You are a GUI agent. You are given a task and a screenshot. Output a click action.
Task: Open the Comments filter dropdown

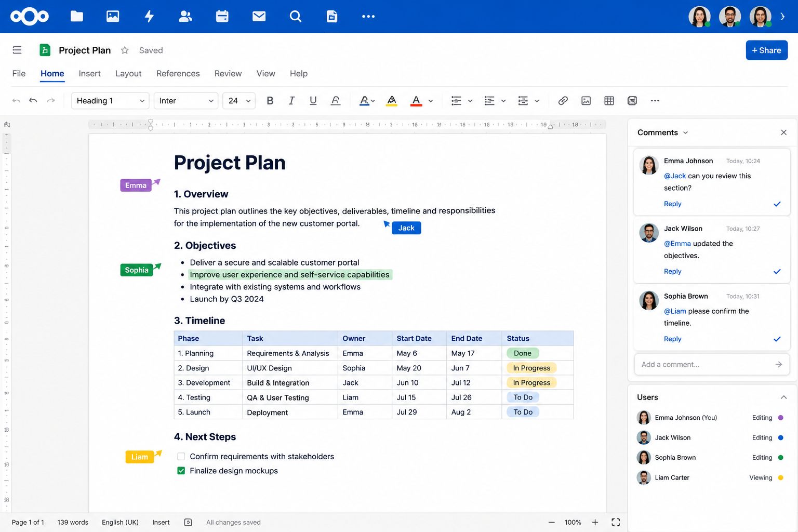click(x=685, y=132)
